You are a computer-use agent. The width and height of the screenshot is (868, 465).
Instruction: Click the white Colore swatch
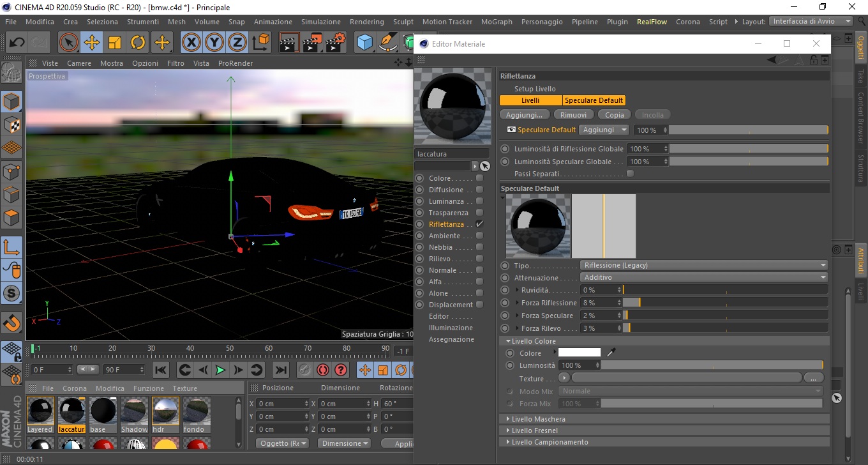[x=580, y=353]
